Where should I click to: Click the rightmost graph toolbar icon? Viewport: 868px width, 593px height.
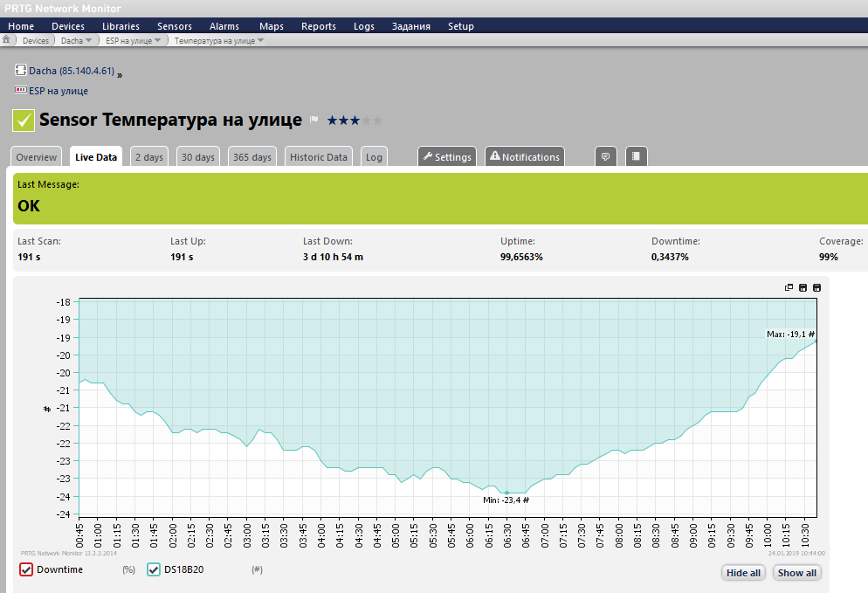[816, 287]
